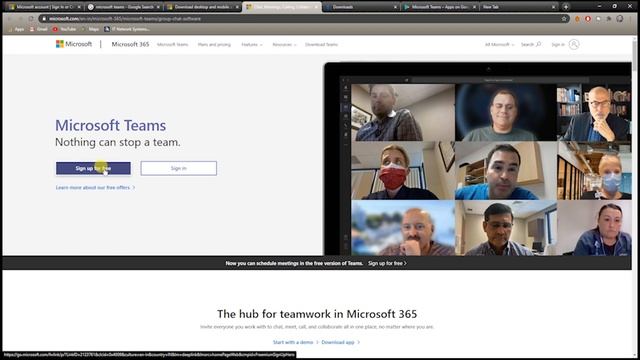Open the Start with a demo link

[295, 342]
